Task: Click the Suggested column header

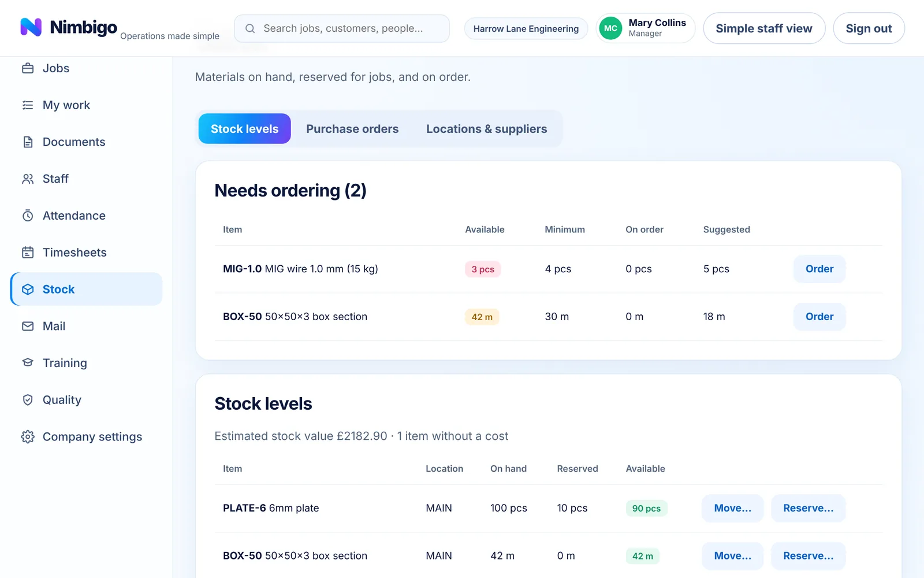Action: click(x=726, y=229)
